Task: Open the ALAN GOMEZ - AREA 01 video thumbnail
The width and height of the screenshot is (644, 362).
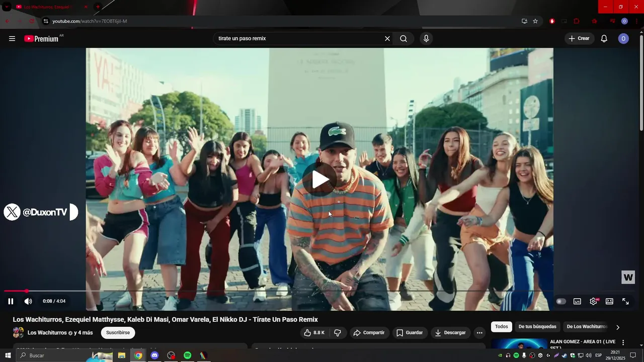Action: tap(519, 344)
